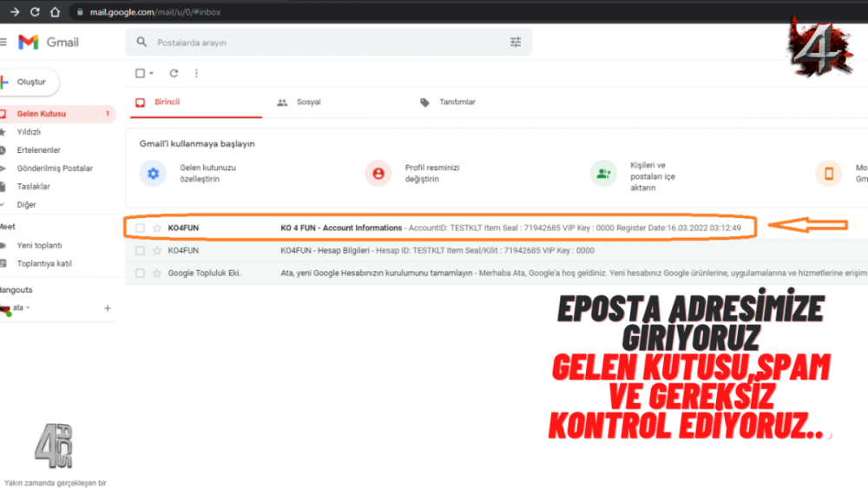Star the KO4FUN Hesap Bilgileri email
This screenshot has width=868, height=489.
click(x=157, y=250)
